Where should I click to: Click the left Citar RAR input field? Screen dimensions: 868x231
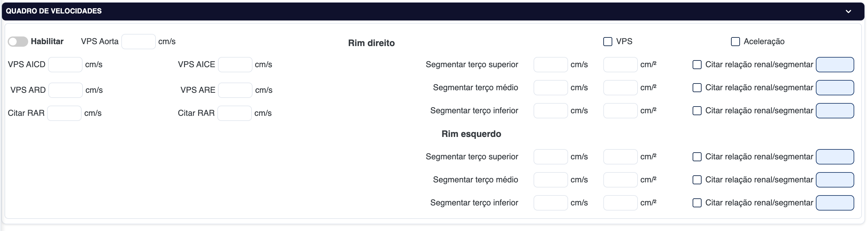[x=64, y=113]
